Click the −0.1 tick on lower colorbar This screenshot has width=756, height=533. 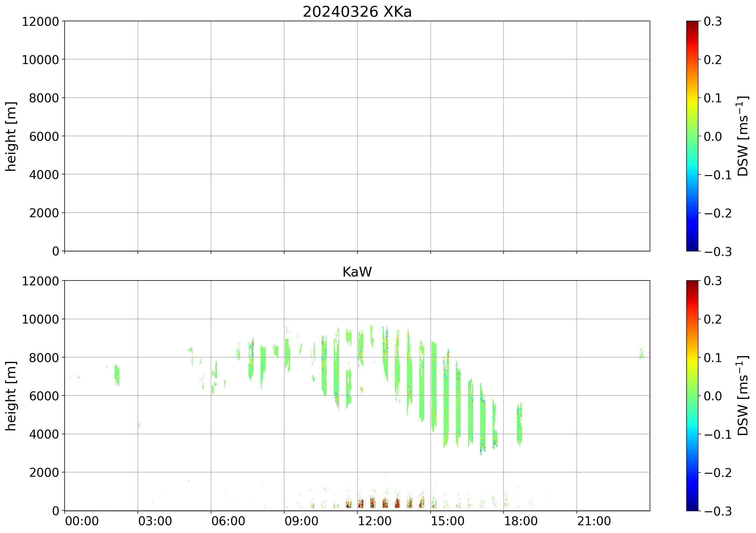point(718,435)
